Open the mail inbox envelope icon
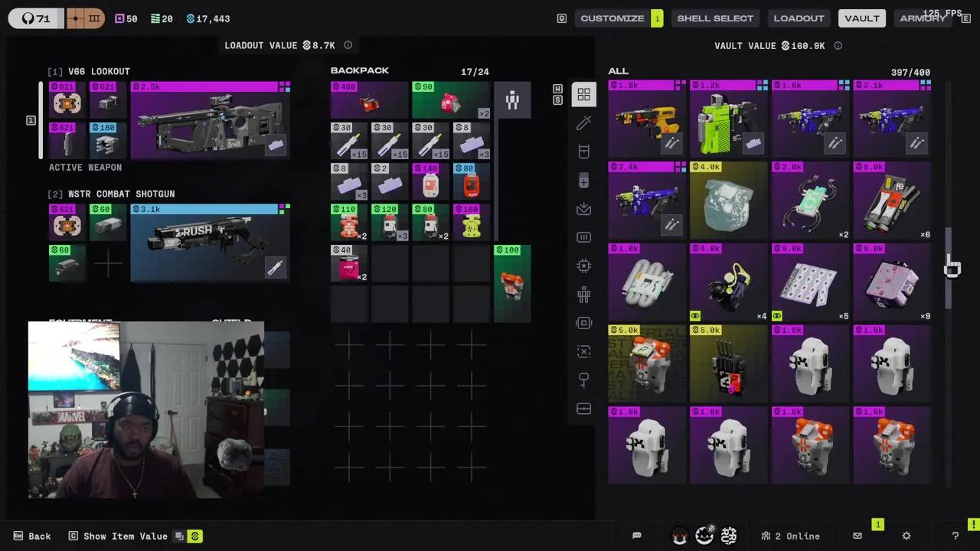Screen dimensions: 980x551 857,536
